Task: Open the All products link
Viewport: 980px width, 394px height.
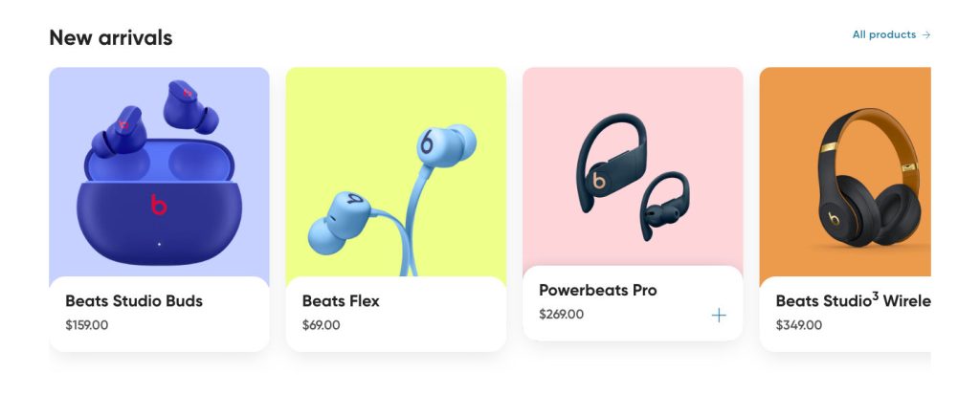Action: [891, 35]
